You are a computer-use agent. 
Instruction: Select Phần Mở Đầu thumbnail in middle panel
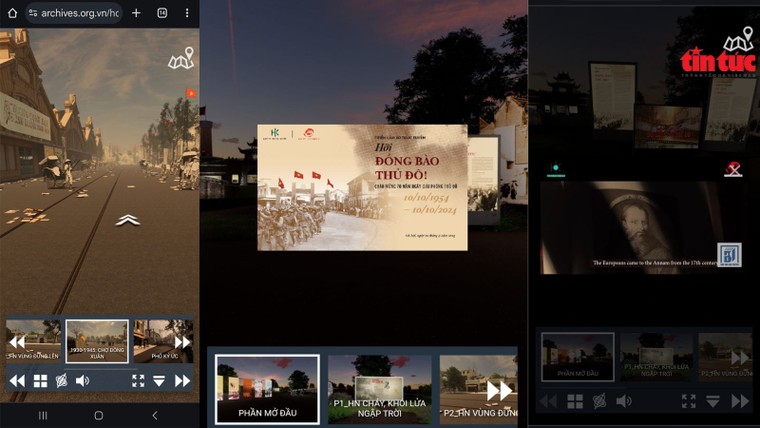(x=267, y=389)
